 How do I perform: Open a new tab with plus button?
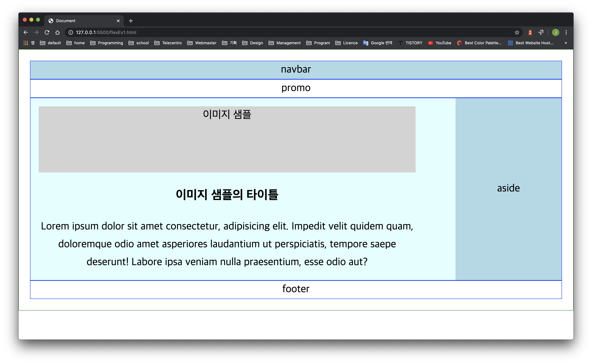click(131, 21)
